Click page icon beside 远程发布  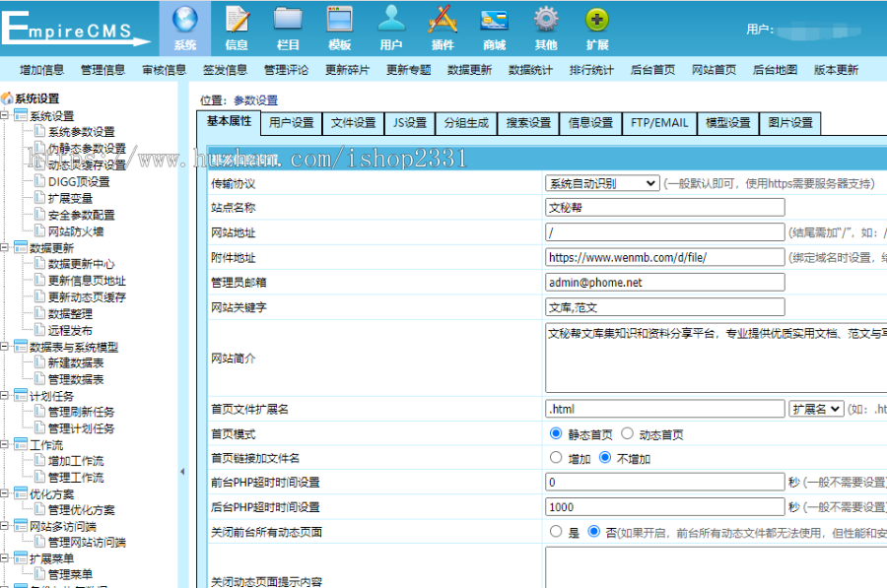coord(39,330)
